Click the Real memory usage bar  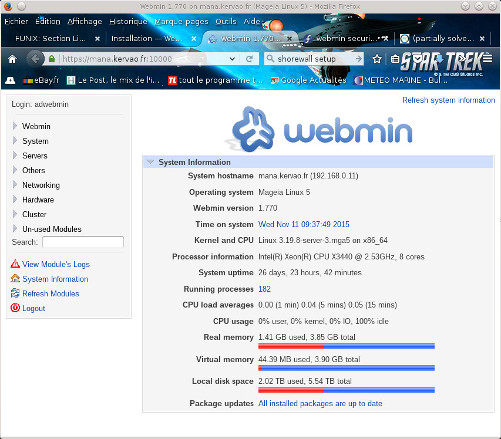tap(346, 346)
